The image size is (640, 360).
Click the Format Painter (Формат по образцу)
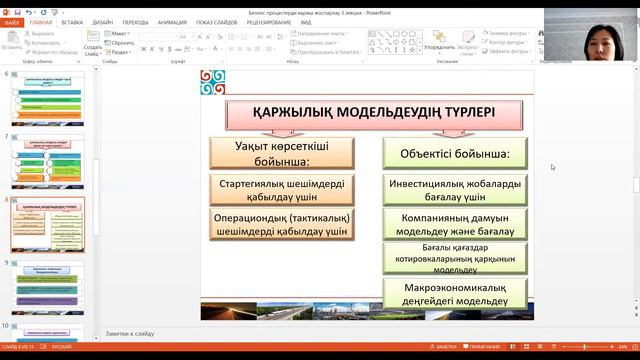click(x=51, y=52)
